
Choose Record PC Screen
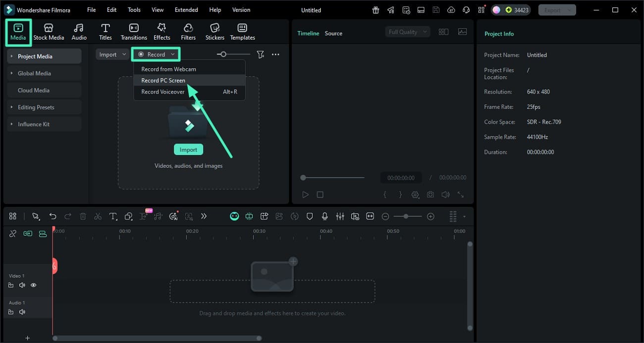coord(189,80)
